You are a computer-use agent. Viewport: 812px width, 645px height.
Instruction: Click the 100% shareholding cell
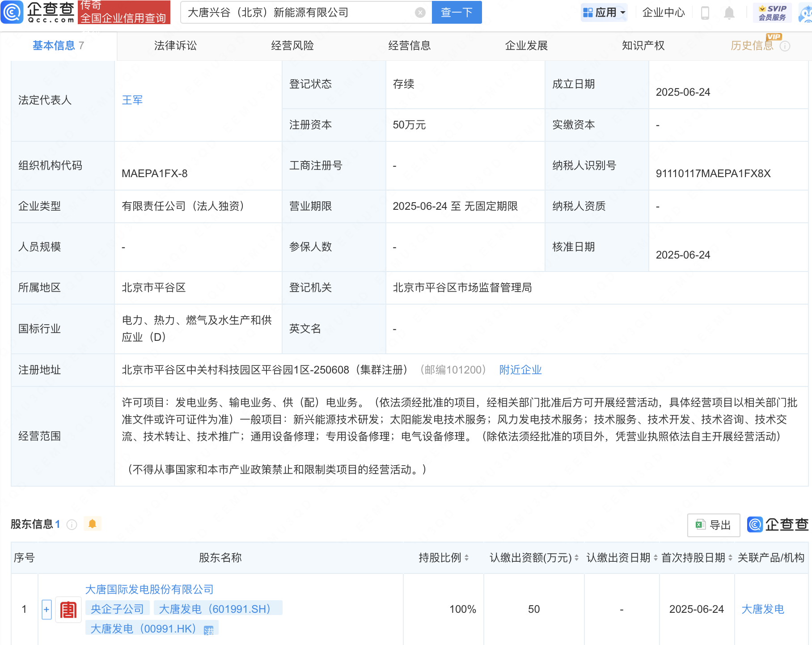[463, 609]
